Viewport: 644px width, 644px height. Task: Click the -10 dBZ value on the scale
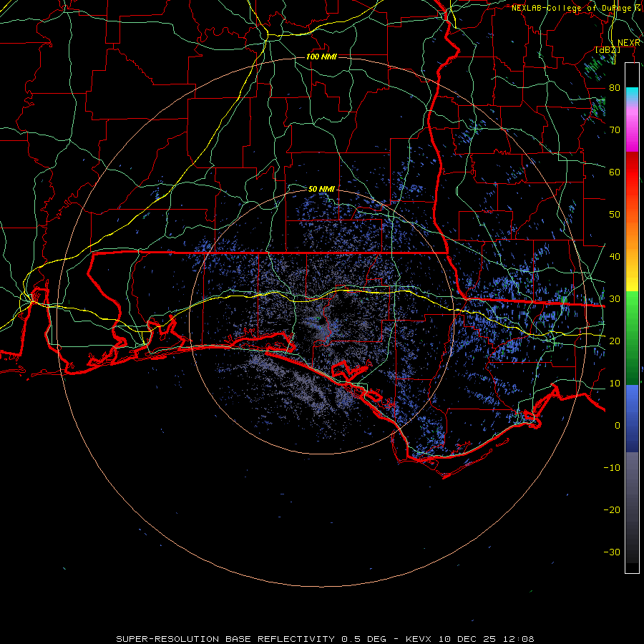[x=612, y=467]
